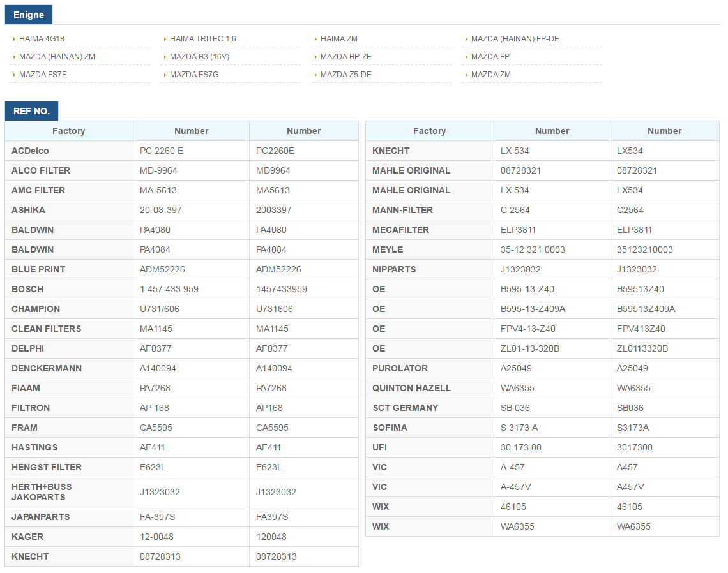Click the MAZDA BP-ZE engine link
This screenshot has width=728, height=573.
tap(346, 57)
